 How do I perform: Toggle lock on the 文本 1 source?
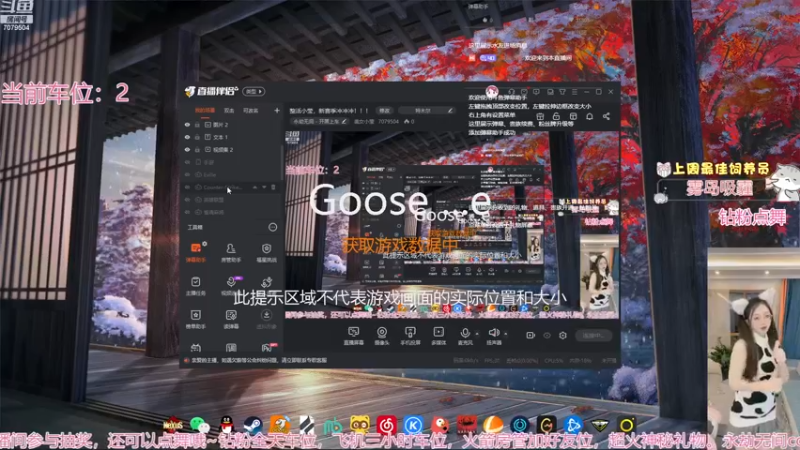197,137
